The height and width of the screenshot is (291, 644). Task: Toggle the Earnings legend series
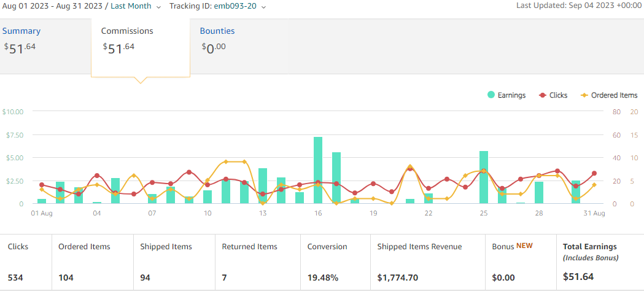tap(506, 95)
